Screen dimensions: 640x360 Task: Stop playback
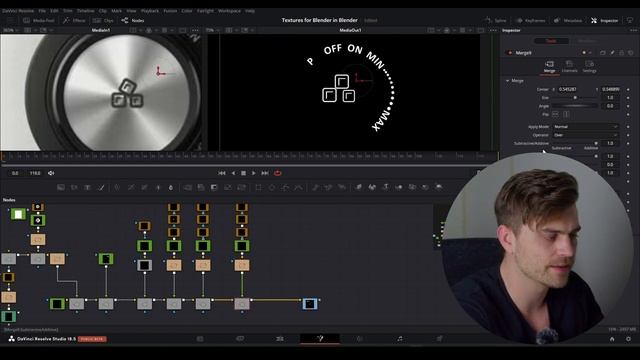tap(243, 173)
